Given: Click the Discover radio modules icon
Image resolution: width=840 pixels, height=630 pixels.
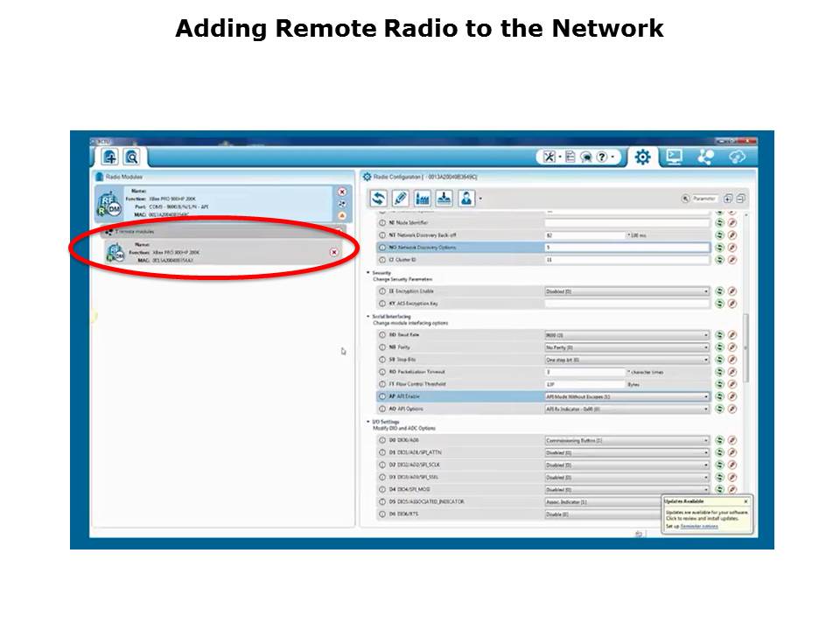Looking at the screenshot, I should click(131, 157).
